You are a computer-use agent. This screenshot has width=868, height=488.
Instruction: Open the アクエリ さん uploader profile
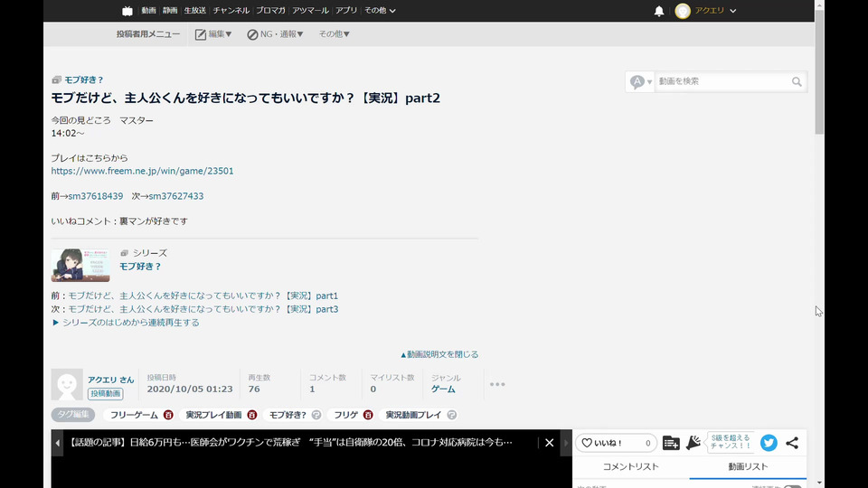pyautogui.click(x=110, y=380)
